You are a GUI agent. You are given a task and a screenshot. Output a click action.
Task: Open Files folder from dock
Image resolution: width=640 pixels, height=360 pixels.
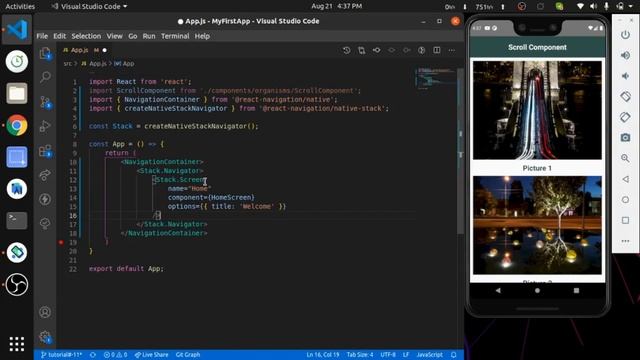(17, 93)
